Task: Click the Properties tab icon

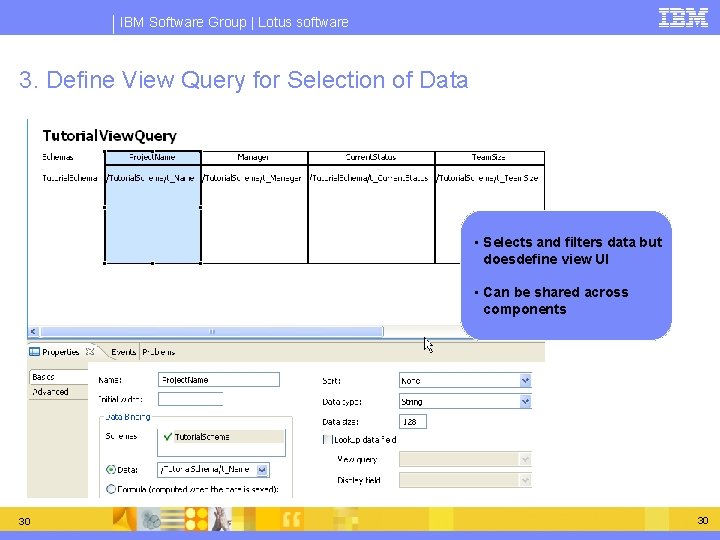Action: tap(34, 352)
